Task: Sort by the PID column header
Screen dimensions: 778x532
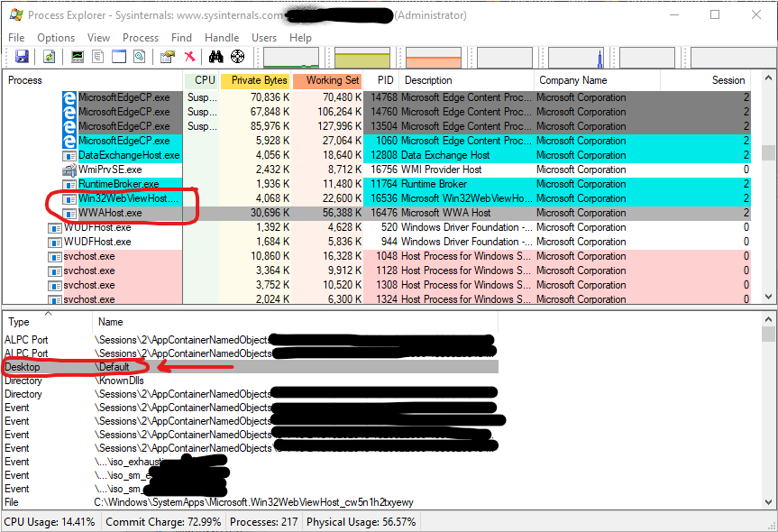Action: (381, 80)
